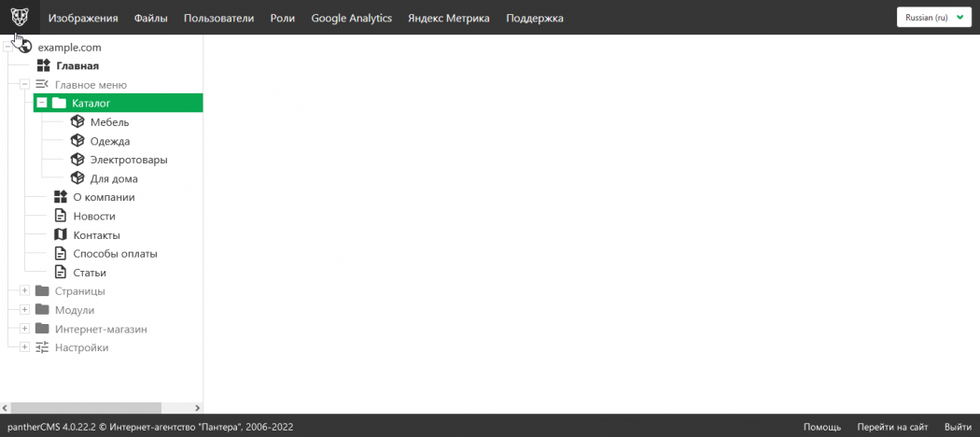Click the globe icon beside example.com

[x=25, y=47]
